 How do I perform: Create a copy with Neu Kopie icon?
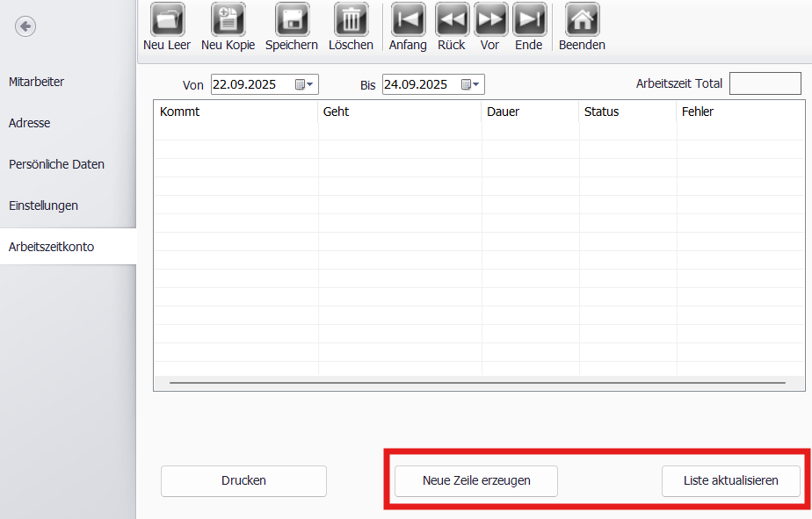(x=228, y=19)
